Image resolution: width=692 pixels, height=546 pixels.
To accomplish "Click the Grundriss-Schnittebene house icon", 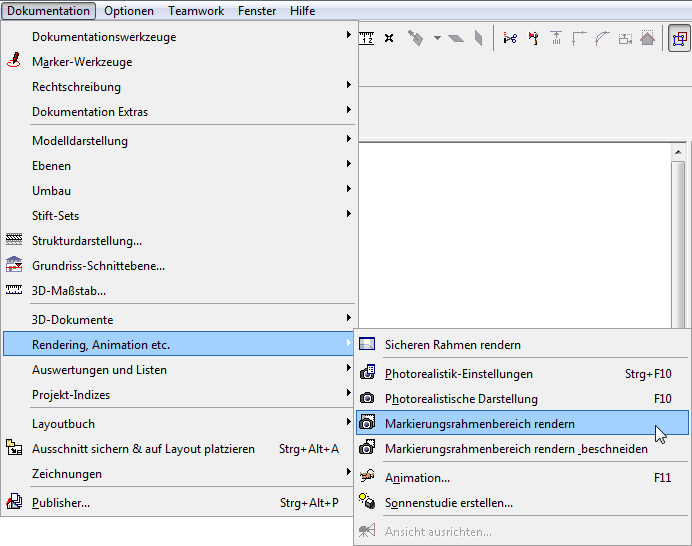I will (14, 264).
